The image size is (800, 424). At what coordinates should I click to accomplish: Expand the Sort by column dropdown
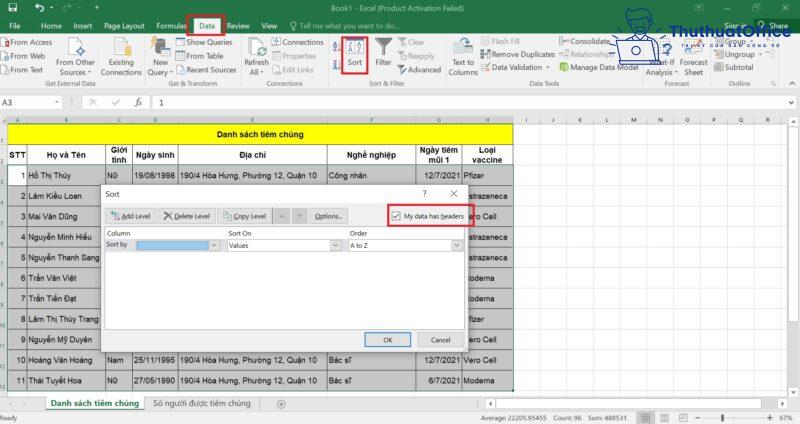coord(214,245)
